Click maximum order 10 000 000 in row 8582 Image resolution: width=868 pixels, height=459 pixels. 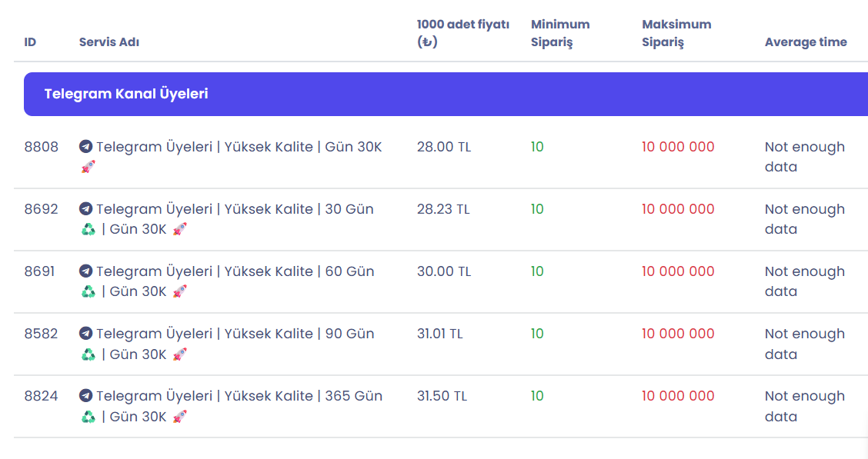coord(678,334)
